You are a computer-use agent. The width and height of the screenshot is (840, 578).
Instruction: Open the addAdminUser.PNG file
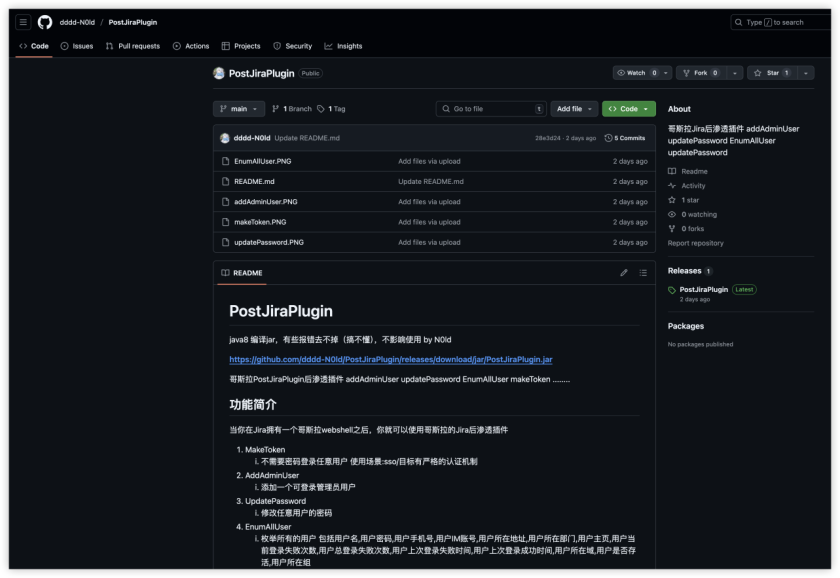pyautogui.click(x=266, y=202)
